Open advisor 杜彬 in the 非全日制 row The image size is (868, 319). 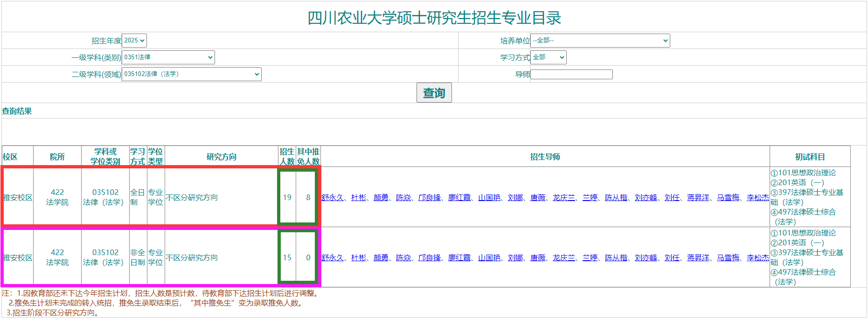[x=359, y=258]
